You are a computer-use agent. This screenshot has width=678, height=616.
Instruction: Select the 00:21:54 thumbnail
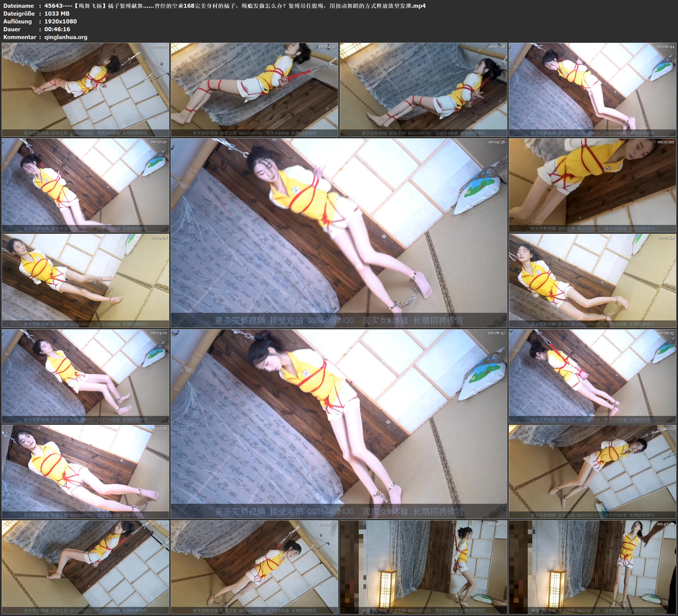tap(592, 280)
